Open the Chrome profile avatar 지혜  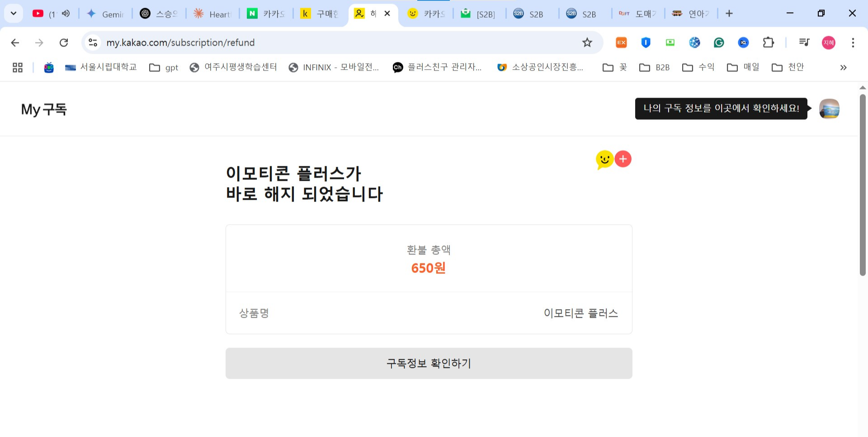coord(828,42)
